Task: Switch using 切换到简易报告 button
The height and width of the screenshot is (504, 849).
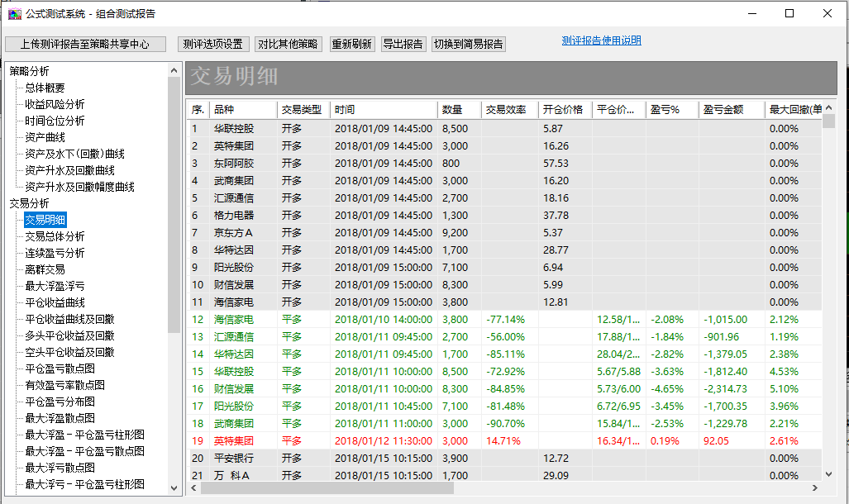Action: [x=468, y=44]
